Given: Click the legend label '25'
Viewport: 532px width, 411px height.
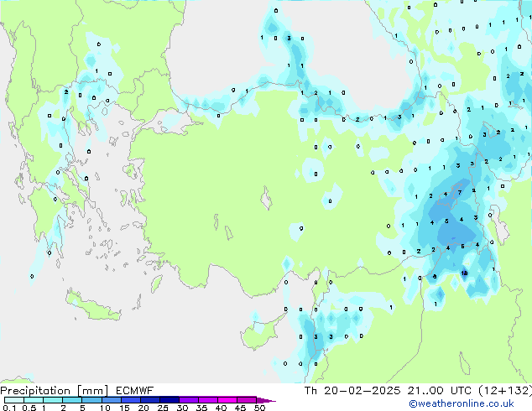Looking at the screenshot, I should (x=163, y=408).
